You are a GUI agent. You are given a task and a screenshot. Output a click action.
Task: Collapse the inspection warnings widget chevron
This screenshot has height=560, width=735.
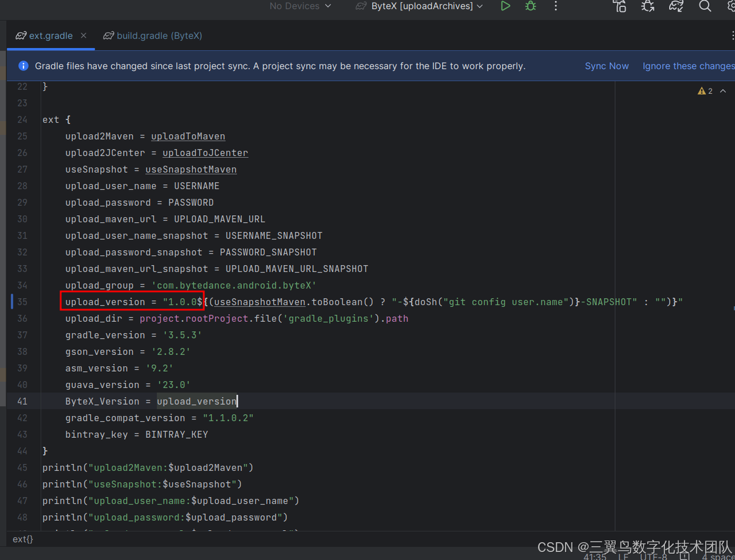click(723, 91)
